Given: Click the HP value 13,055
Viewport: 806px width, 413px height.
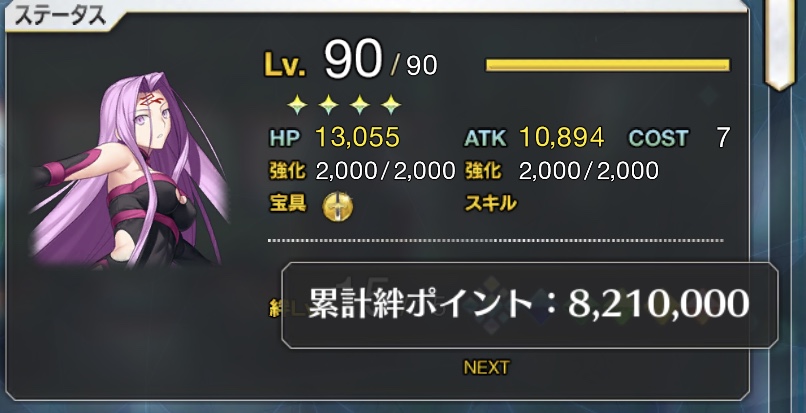Looking at the screenshot, I should [x=357, y=137].
